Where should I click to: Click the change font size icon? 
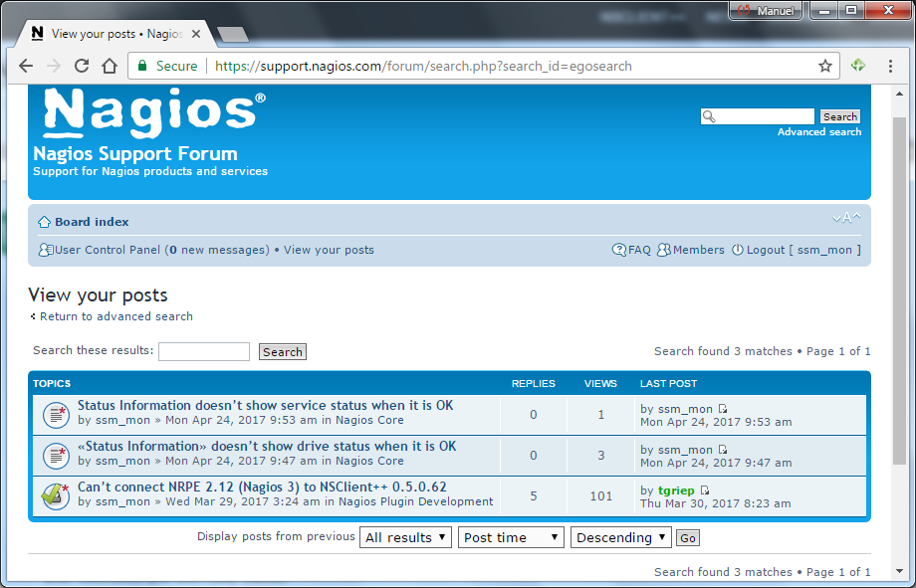846,218
